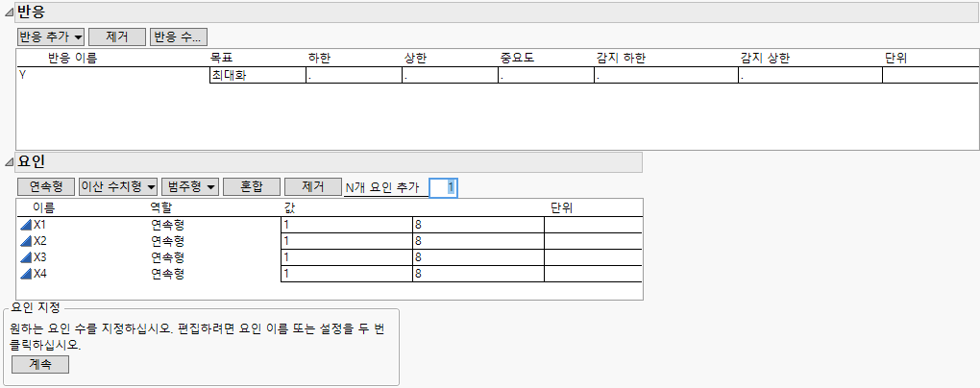Click the 연속형 role of X1
This screenshot has width=980, height=388.
[x=167, y=225]
